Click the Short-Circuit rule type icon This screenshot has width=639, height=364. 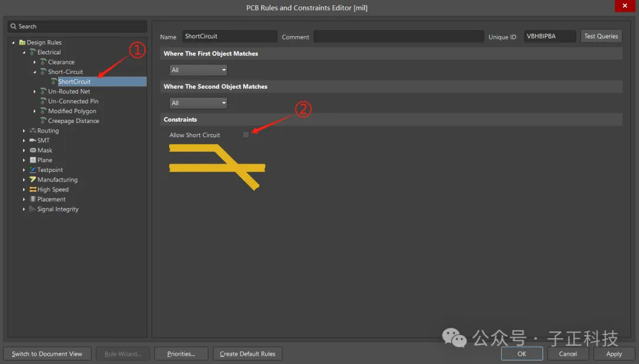click(x=43, y=71)
